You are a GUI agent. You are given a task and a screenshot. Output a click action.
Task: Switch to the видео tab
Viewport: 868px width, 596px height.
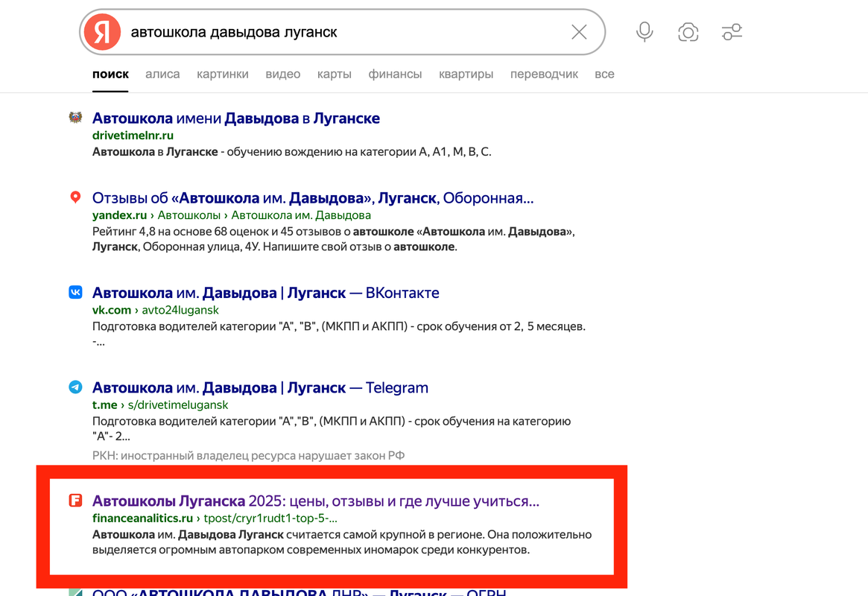[x=283, y=74]
